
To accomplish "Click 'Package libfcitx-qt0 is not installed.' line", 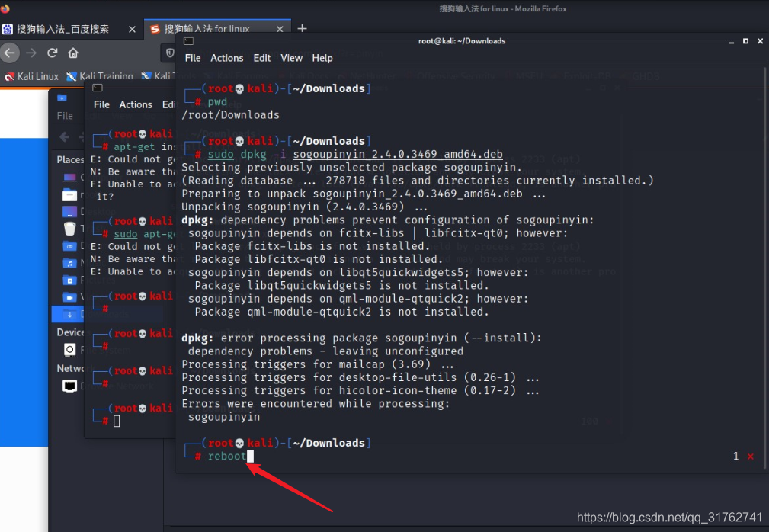I will tap(319, 259).
